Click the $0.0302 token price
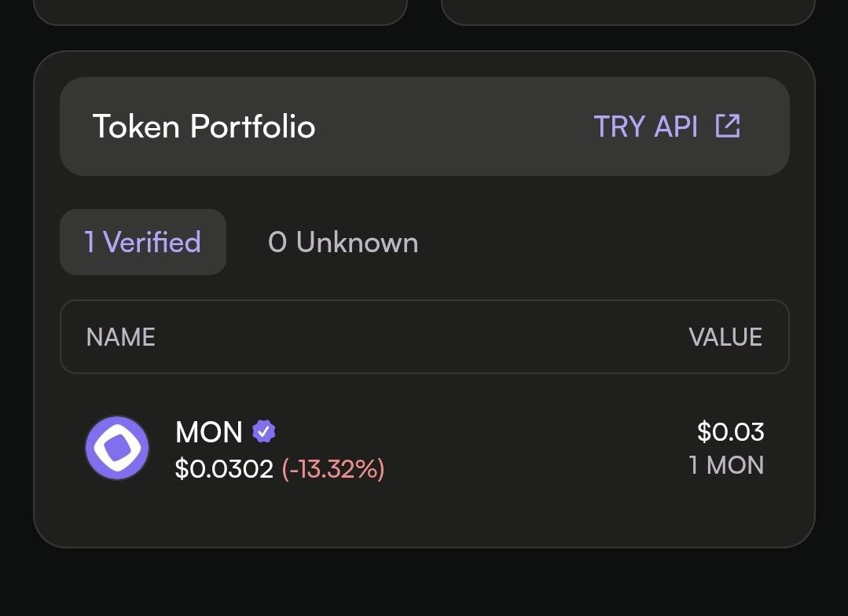848x616 pixels. (x=224, y=469)
